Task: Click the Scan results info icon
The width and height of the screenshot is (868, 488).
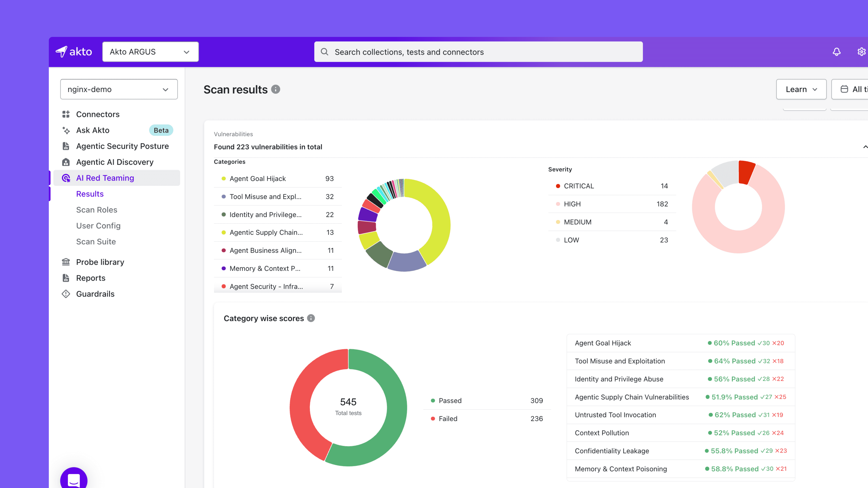Action: [x=276, y=89]
